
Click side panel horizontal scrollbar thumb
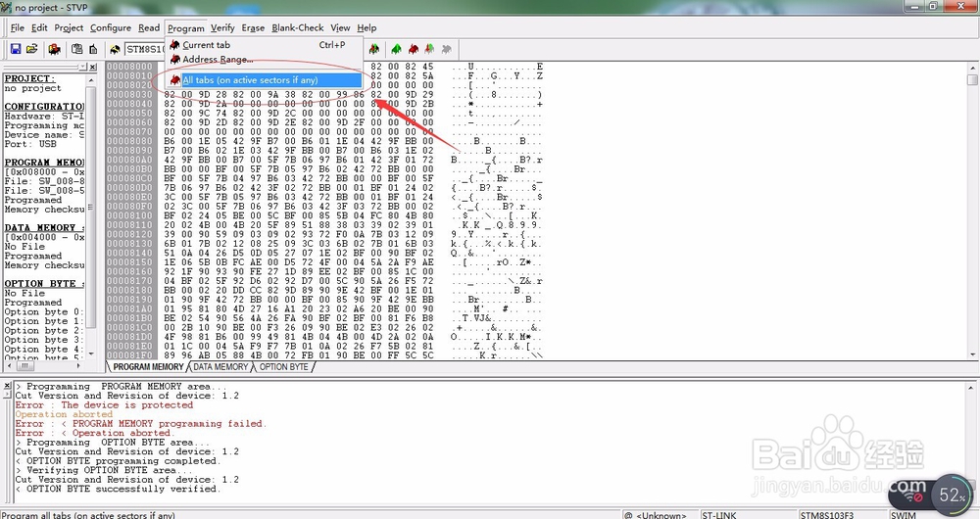click(x=26, y=365)
